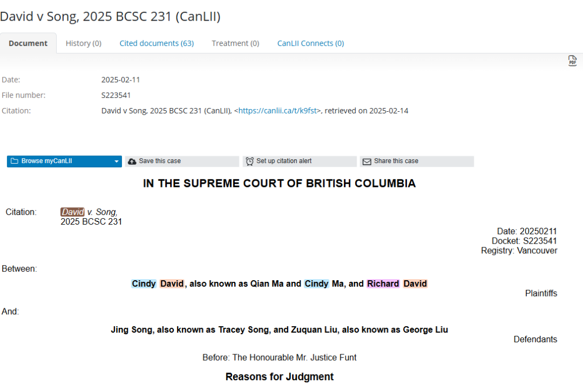Click the envelope icon for sharing

[x=367, y=161]
